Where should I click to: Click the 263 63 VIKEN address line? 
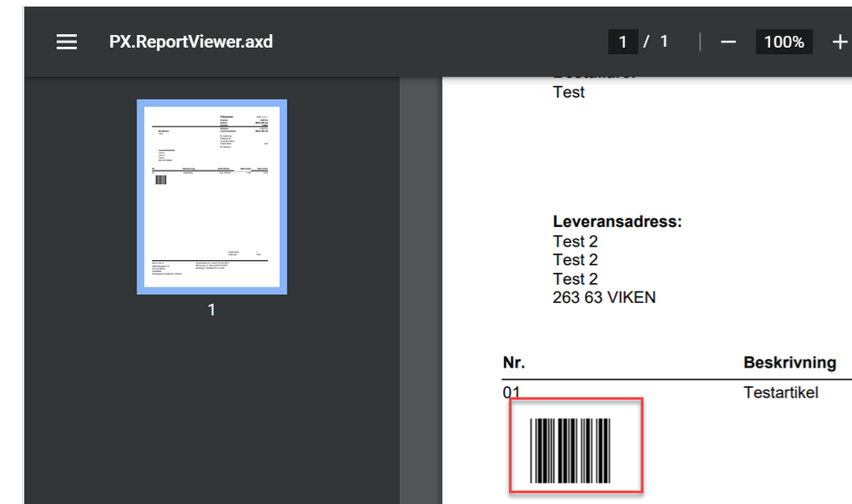[603, 297]
